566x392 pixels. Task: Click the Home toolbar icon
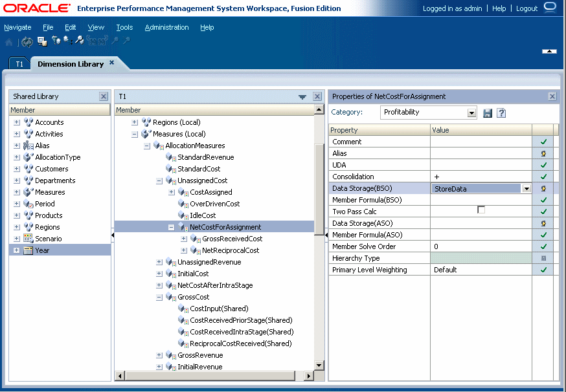point(9,42)
